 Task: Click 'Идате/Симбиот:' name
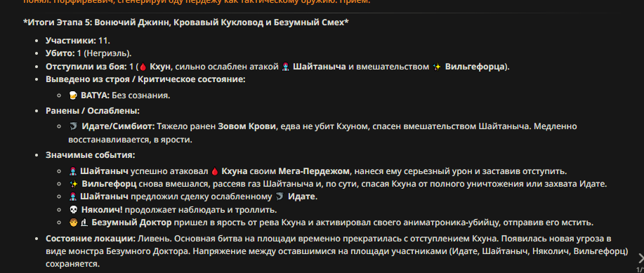click(x=118, y=126)
